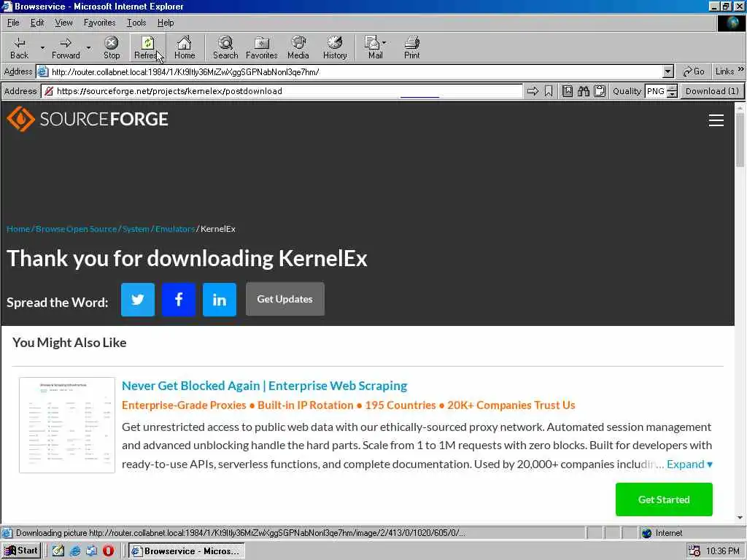The height and width of the screenshot is (560, 747).
Task: Increase quality with the stepper up arrow
Action: tap(672, 88)
